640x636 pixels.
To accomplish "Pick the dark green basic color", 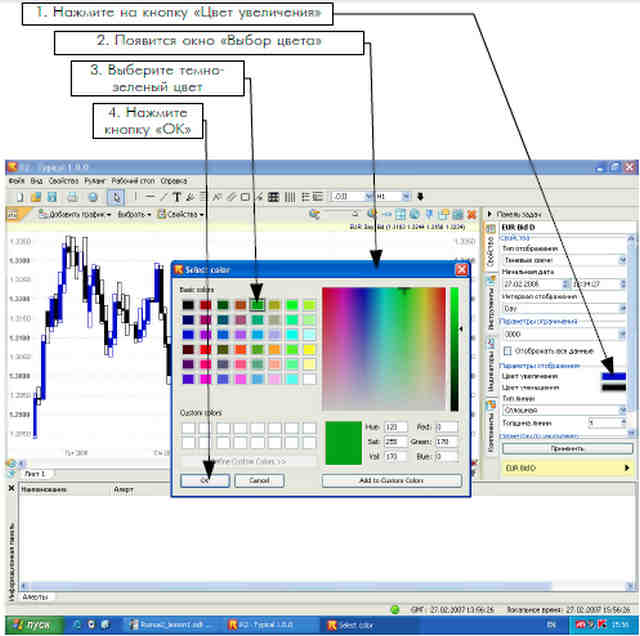I will (x=223, y=305).
